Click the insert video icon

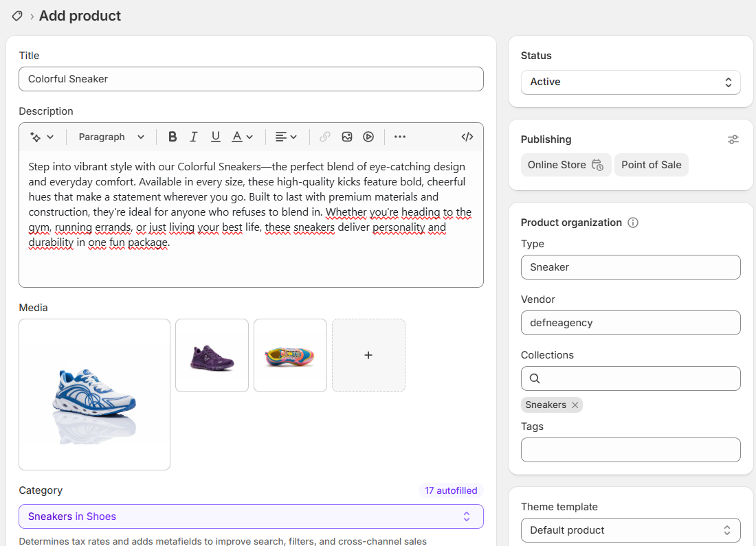(x=368, y=137)
